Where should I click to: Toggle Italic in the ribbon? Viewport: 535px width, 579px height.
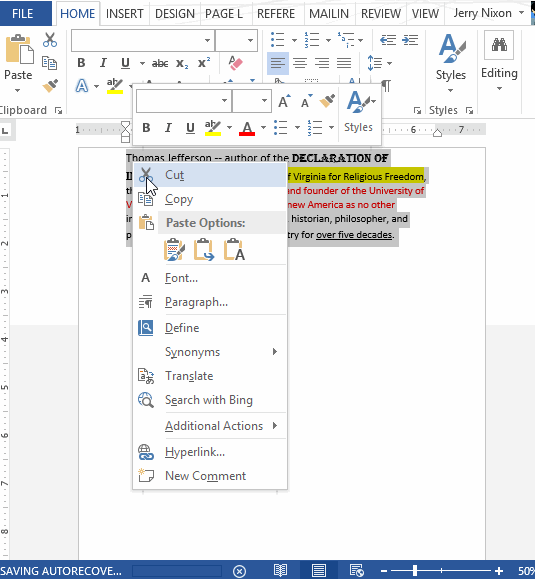(103, 63)
